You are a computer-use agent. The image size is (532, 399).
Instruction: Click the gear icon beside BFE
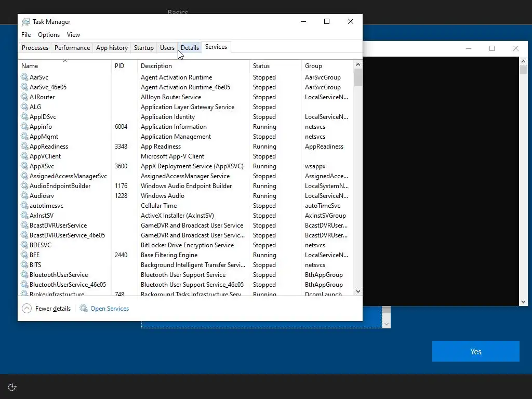24,255
